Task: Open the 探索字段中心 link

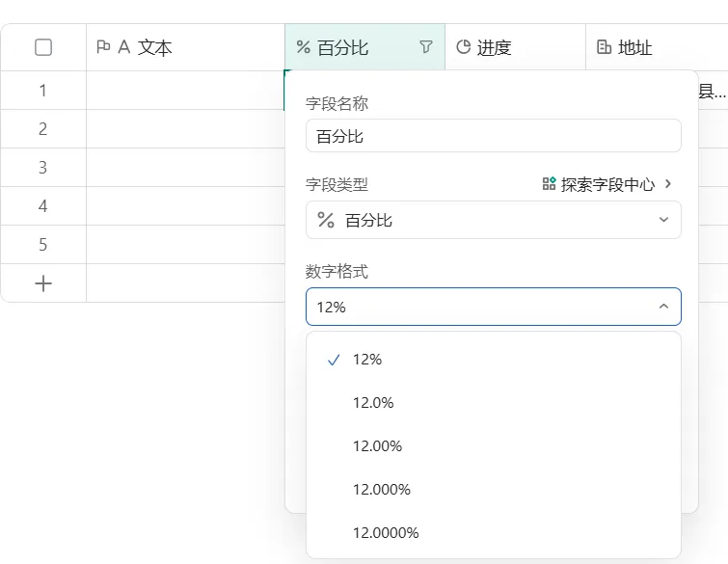Action: pyautogui.click(x=607, y=184)
